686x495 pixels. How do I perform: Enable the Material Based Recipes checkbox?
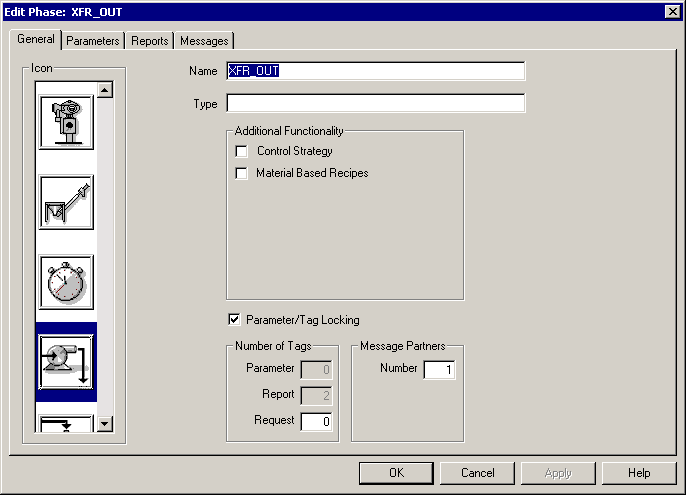[x=242, y=173]
